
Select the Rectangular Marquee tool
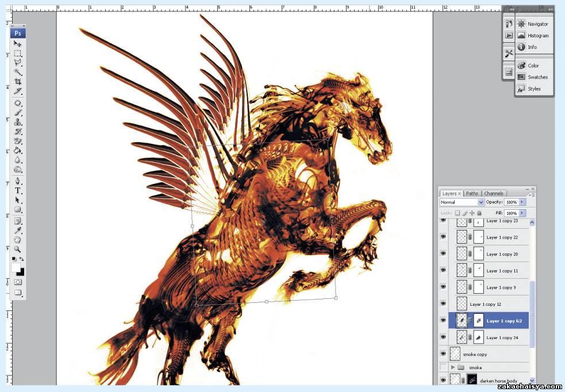17,53
